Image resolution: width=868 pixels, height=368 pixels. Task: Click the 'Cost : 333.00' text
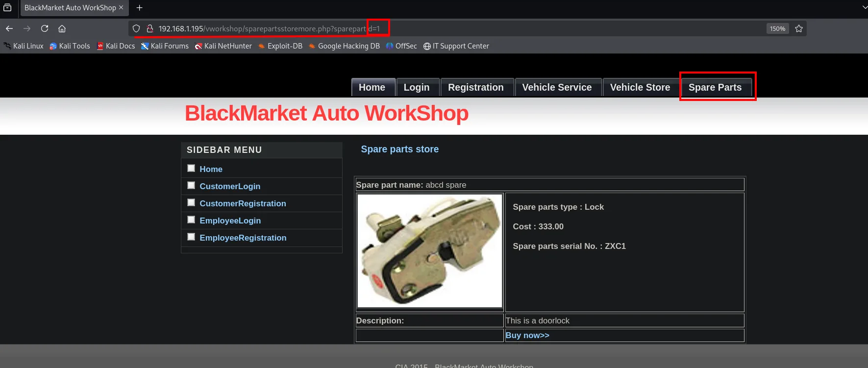click(538, 226)
